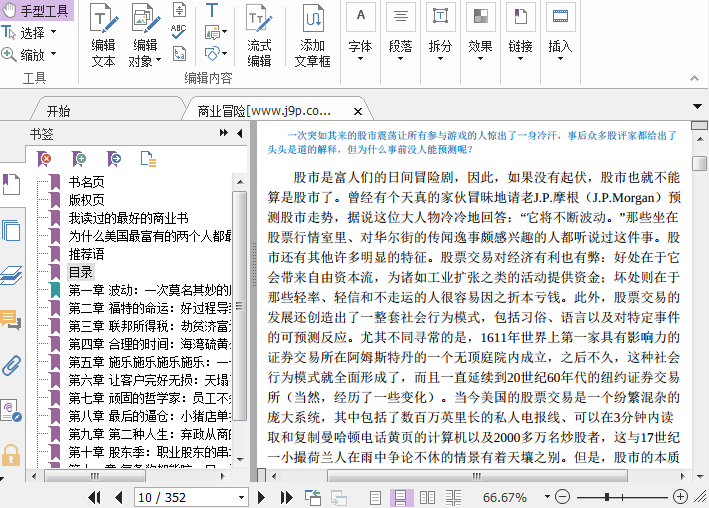Screen dimensions: 709x508
Task: Enable single page view mode
Action: pyautogui.click(x=377, y=497)
